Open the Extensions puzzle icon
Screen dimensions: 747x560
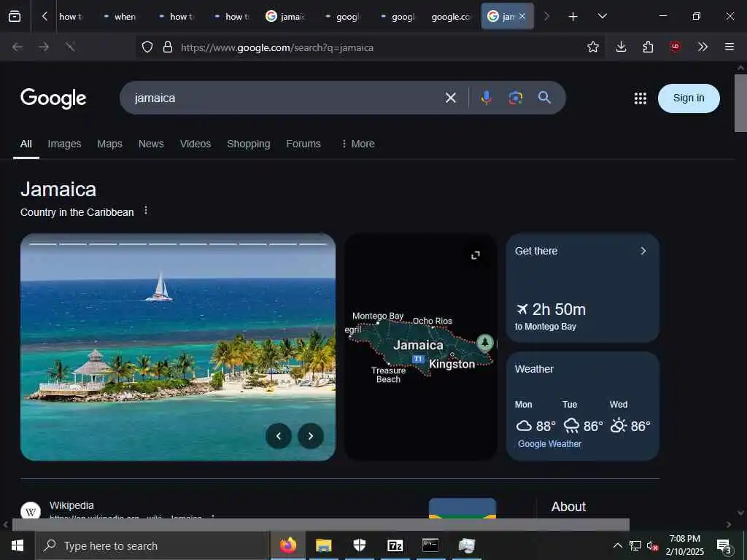pos(648,47)
